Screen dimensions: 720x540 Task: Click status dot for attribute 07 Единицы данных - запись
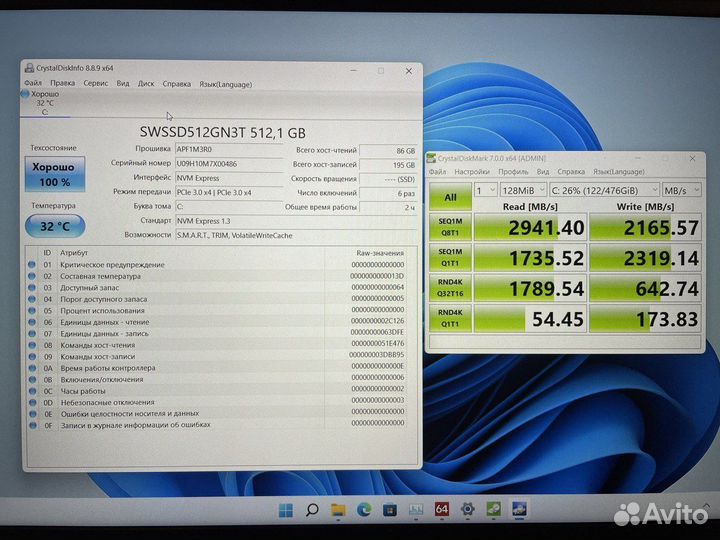32,333
